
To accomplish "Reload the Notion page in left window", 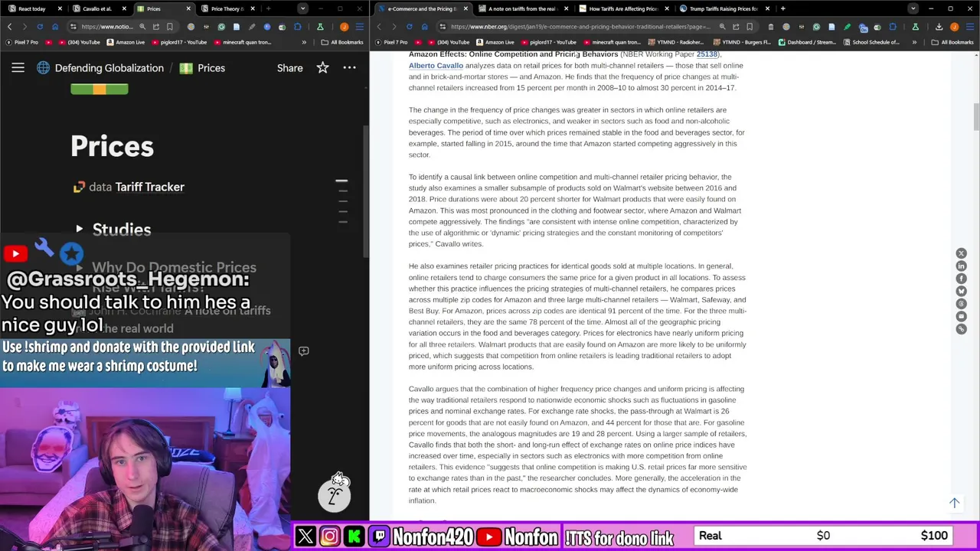I will coord(40,27).
